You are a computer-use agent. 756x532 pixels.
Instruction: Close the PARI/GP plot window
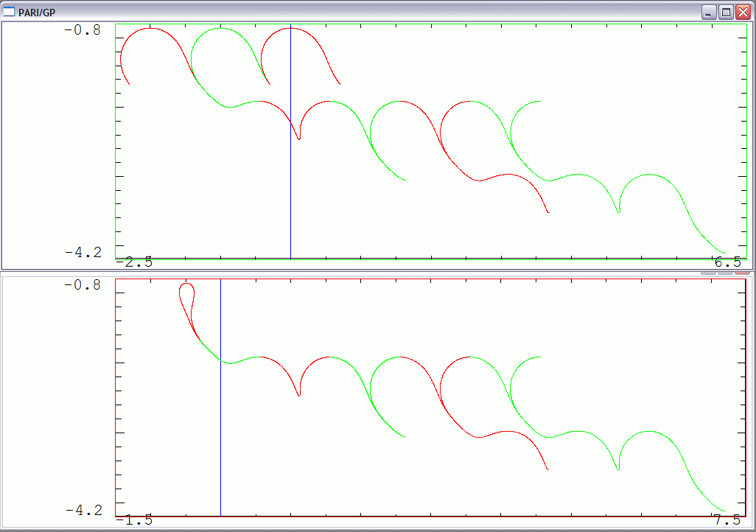[x=743, y=12]
